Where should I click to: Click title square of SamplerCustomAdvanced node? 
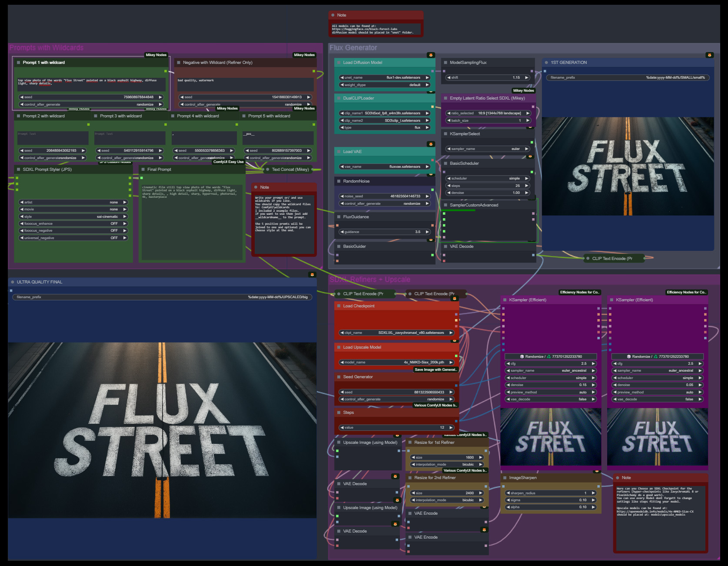(x=445, y=205)
